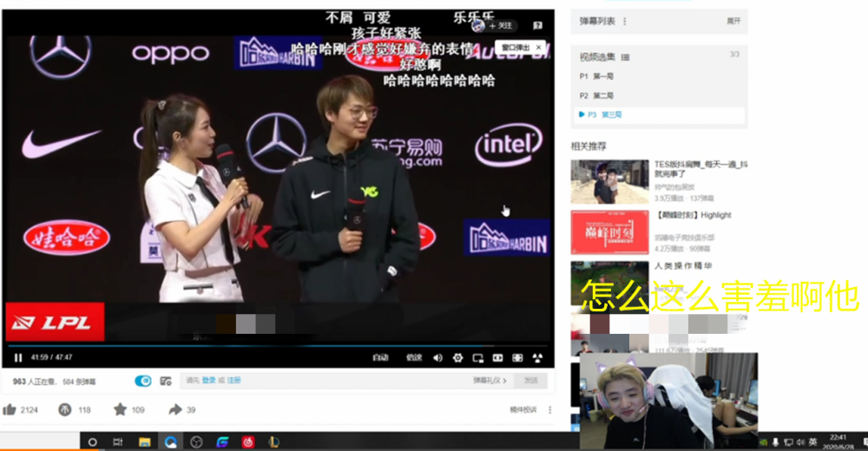Click the 登录 login link

(208, 380)
